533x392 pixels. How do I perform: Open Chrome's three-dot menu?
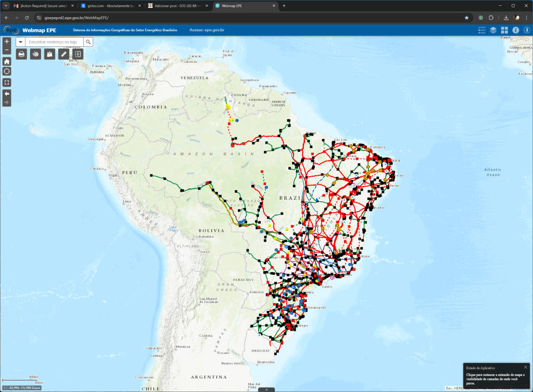point(526,17)
